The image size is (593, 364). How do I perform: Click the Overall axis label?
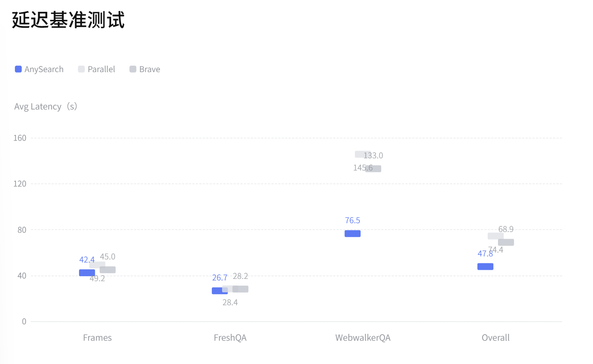pos(496,338)
